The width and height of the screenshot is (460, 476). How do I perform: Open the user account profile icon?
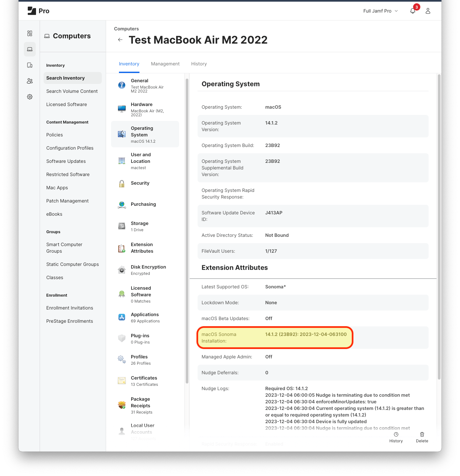428,11
